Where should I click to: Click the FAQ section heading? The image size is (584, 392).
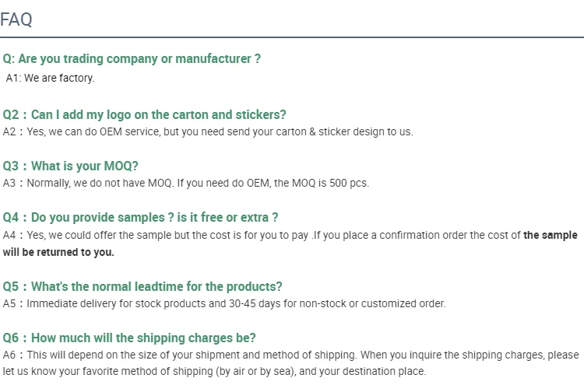(16, 19)
